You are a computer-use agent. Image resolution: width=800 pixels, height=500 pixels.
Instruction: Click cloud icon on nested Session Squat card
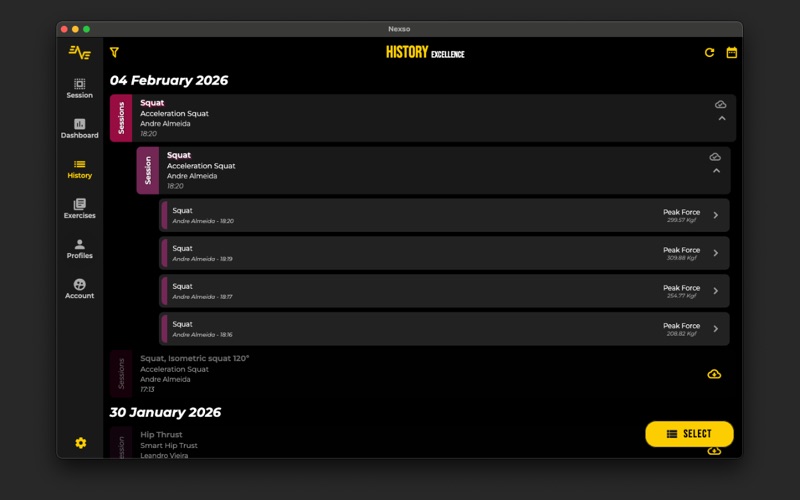(715, 157)
